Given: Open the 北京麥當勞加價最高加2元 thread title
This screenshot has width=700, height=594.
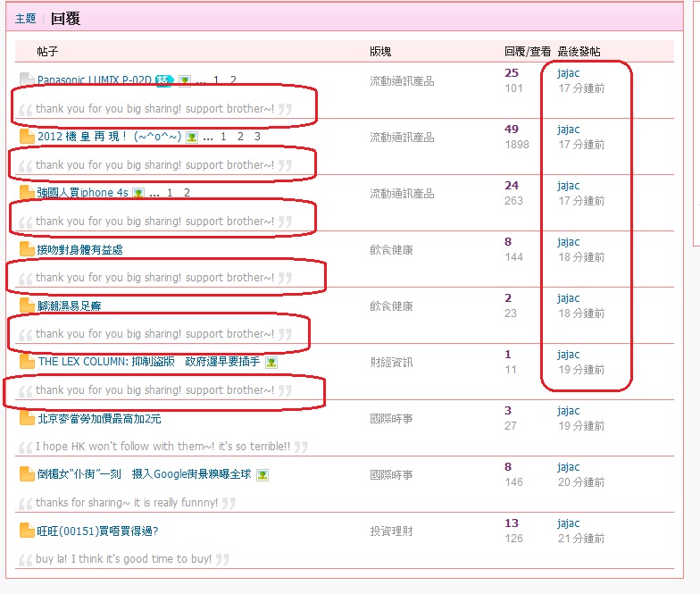Looking at the screenshot, I should (99, 418).
